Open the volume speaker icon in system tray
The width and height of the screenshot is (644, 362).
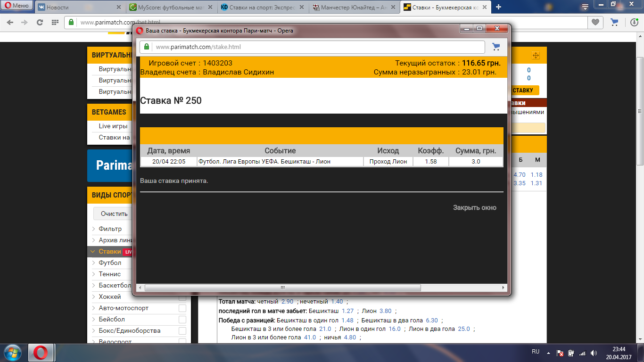[593, 353]
